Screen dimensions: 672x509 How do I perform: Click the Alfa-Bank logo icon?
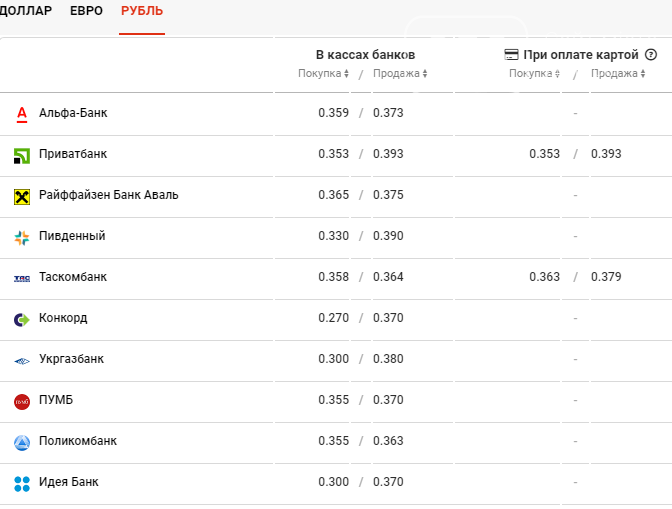tap(22, 114)
